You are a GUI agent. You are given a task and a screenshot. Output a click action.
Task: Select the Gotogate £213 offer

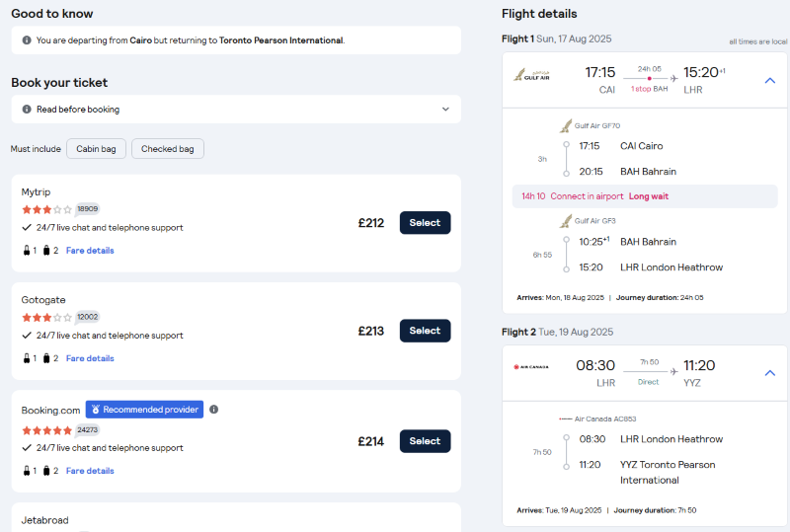point(426,331)
